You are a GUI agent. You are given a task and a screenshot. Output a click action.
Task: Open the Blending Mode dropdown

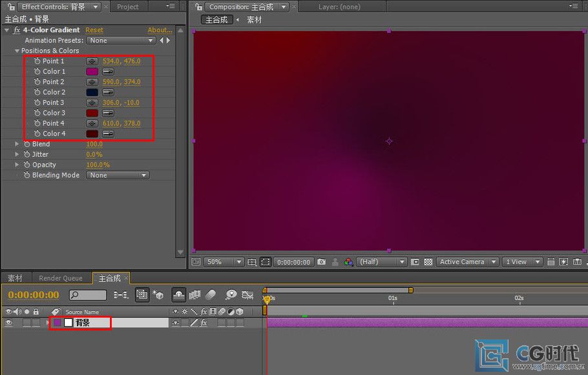pos(118,176)
